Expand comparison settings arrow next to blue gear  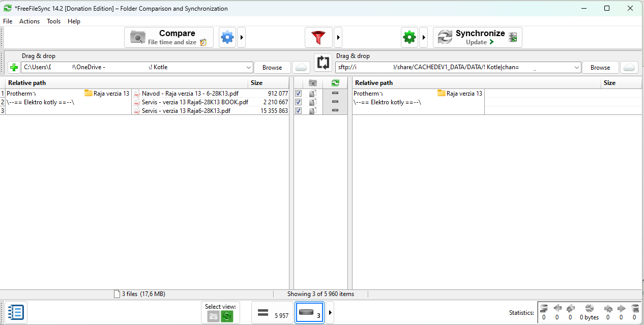click(x=242, y=37)
